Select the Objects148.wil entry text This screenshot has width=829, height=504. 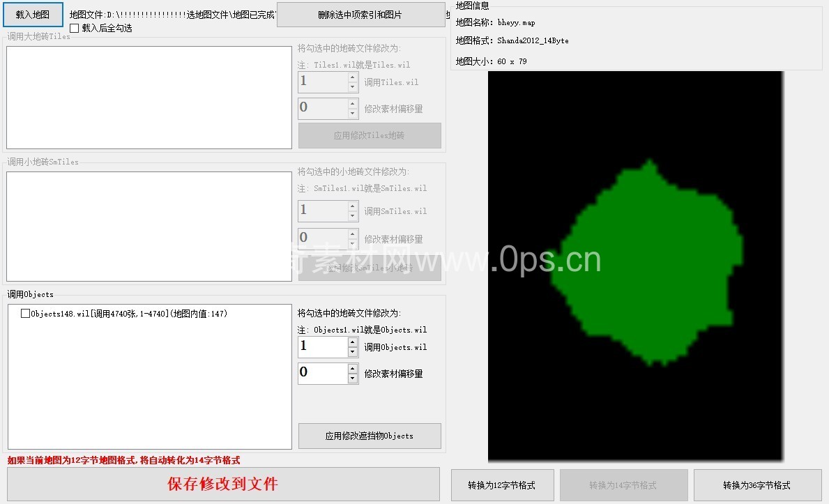(129, 314)
